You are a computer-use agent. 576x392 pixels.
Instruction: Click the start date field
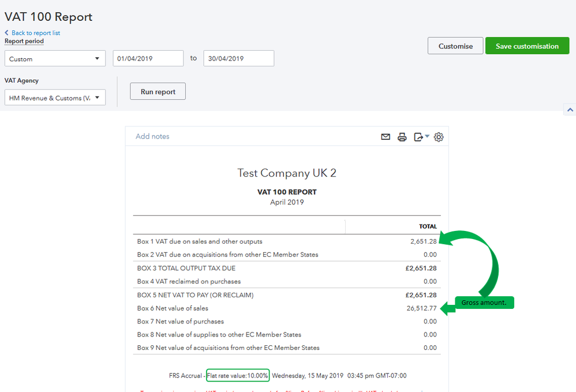pyautogui.click(x=148, y=58)
